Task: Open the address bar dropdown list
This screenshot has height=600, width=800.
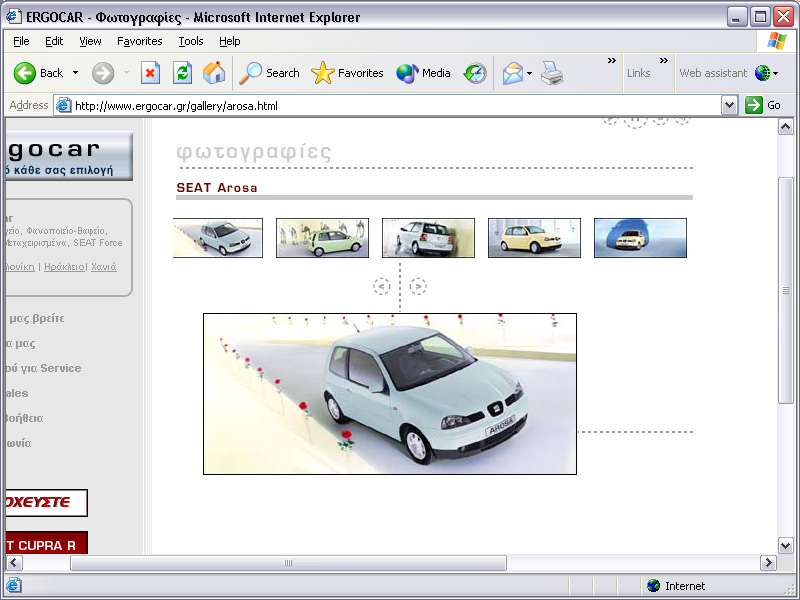Action: click(730, 106)
